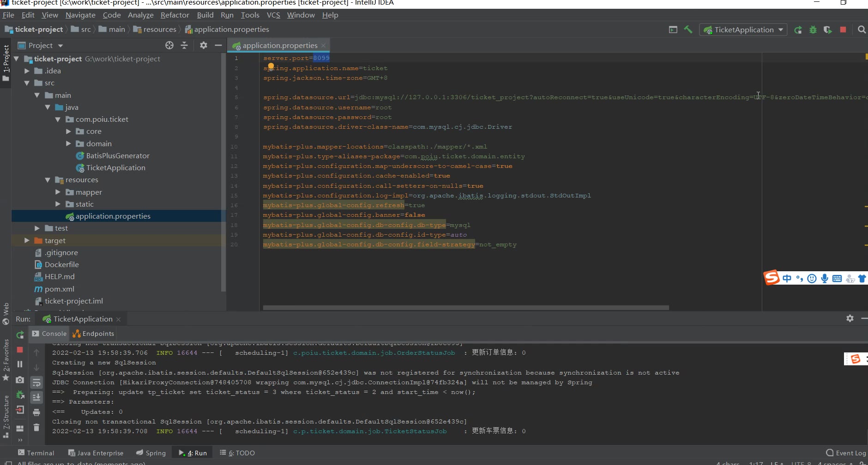The image size is (868, 465).
Task: Open Search Everywhere magnifier icon
Action: (862, 30)
